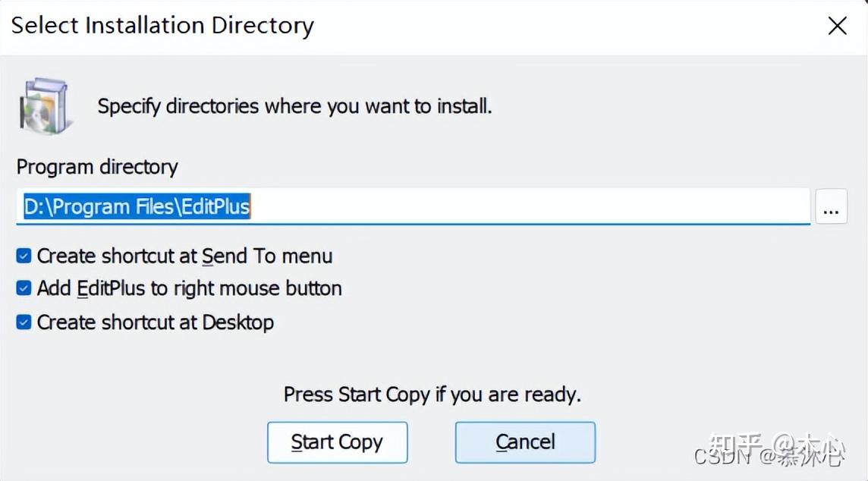868x481 pixels.
Task: Close the Select Installation Directory dialog
Action: click(x=837, y=27)
